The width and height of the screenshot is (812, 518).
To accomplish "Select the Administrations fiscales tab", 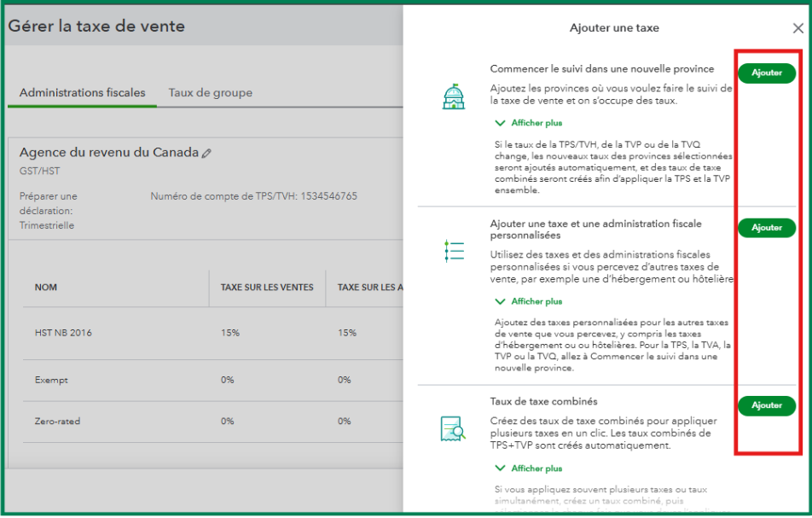I will click(x=82, y=93).
